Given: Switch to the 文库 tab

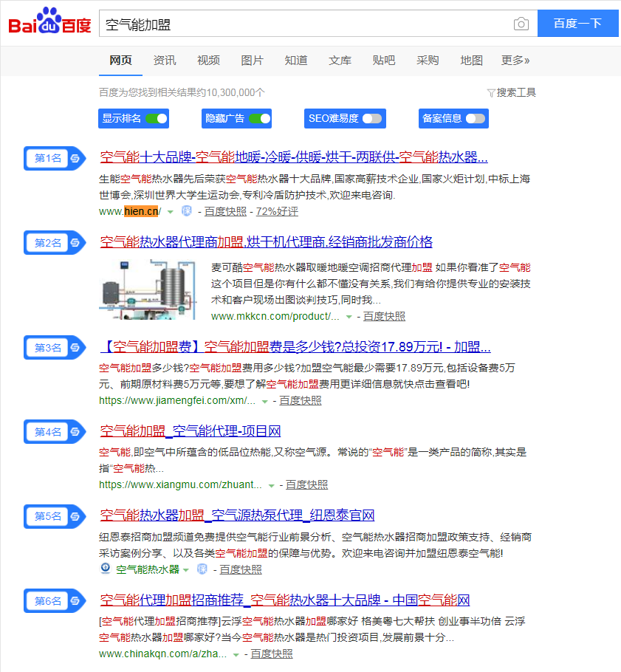Looking at the screenshot, I should click(x=340, y=61).
